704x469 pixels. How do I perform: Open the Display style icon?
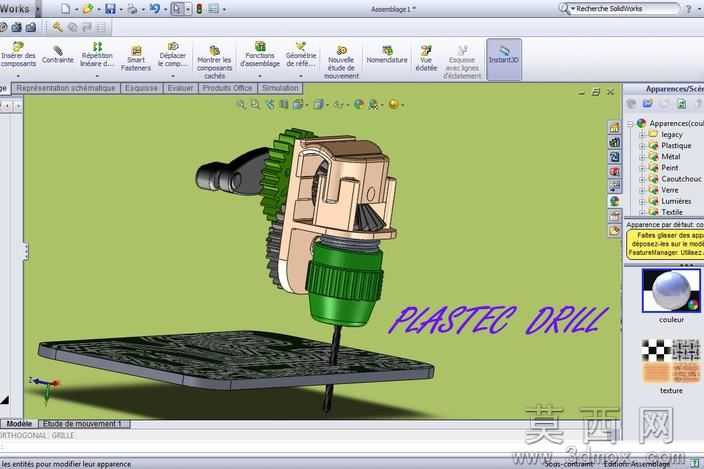(x=318, y=105)
